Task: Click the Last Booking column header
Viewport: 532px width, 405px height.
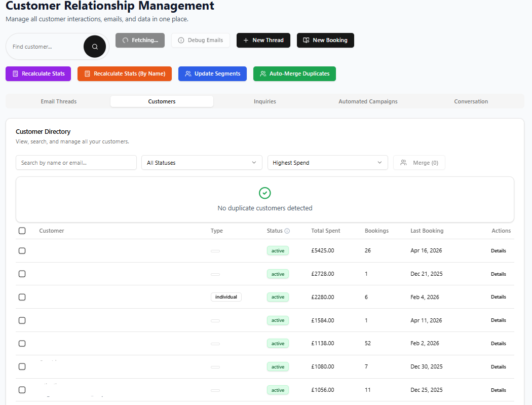Action: point(427,231)
